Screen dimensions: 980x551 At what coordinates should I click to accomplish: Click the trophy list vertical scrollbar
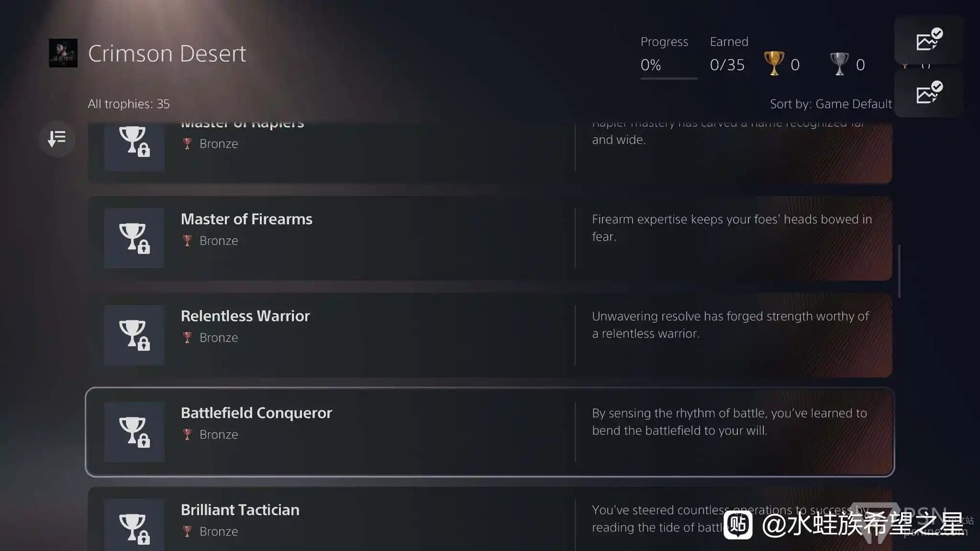(x=899, y=271)
